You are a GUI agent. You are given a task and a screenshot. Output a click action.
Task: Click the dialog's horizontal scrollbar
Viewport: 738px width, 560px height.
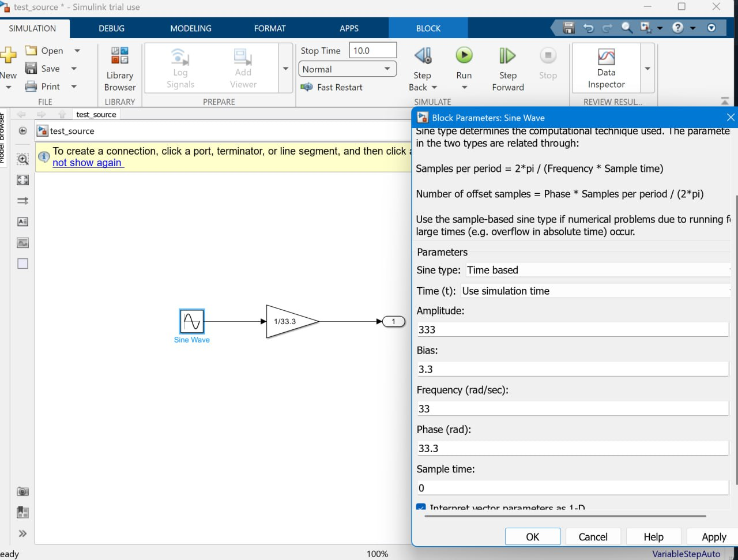coord(565,516)
